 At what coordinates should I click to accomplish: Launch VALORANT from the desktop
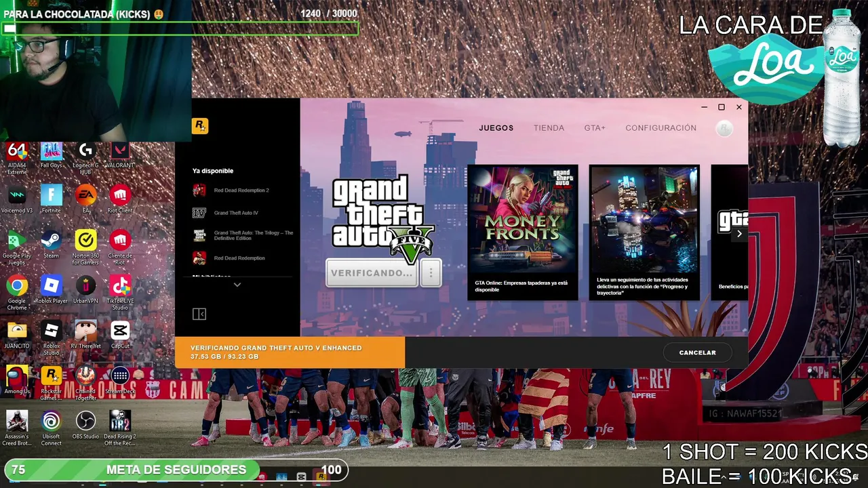pos(120,156)
